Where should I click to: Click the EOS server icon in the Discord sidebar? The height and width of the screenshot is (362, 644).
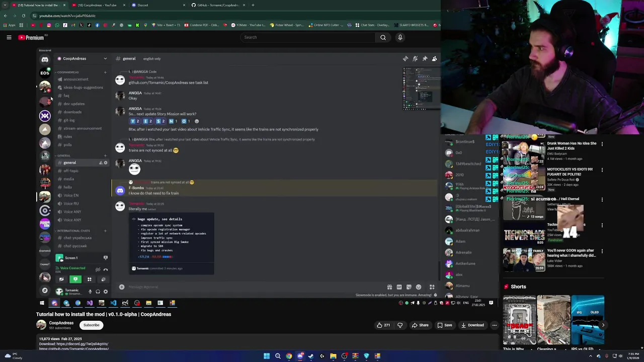click(x=45, y=73)
